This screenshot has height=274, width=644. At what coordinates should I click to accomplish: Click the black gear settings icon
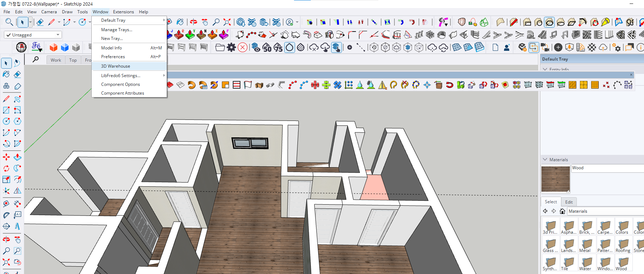click(231, 47)
